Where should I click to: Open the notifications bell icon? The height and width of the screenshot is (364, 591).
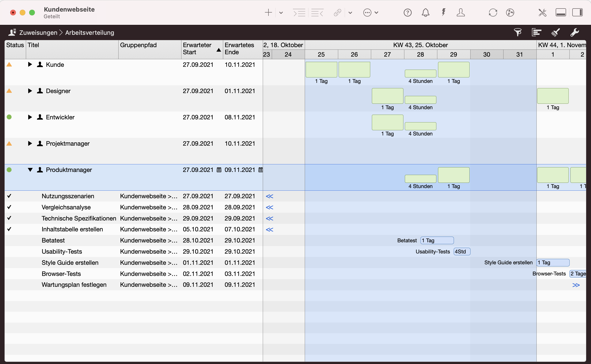[425, 13]
